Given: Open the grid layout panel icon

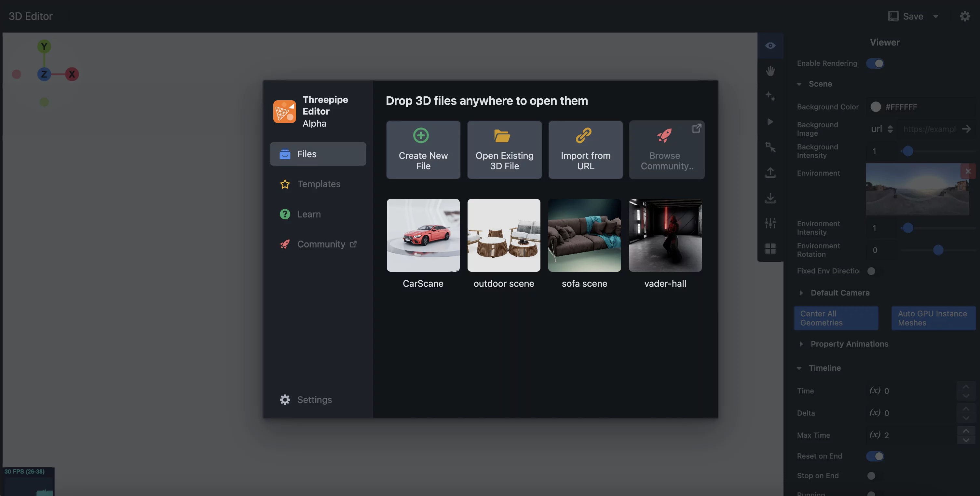Looking at the screenshot, I should click(x=771, y=248).
